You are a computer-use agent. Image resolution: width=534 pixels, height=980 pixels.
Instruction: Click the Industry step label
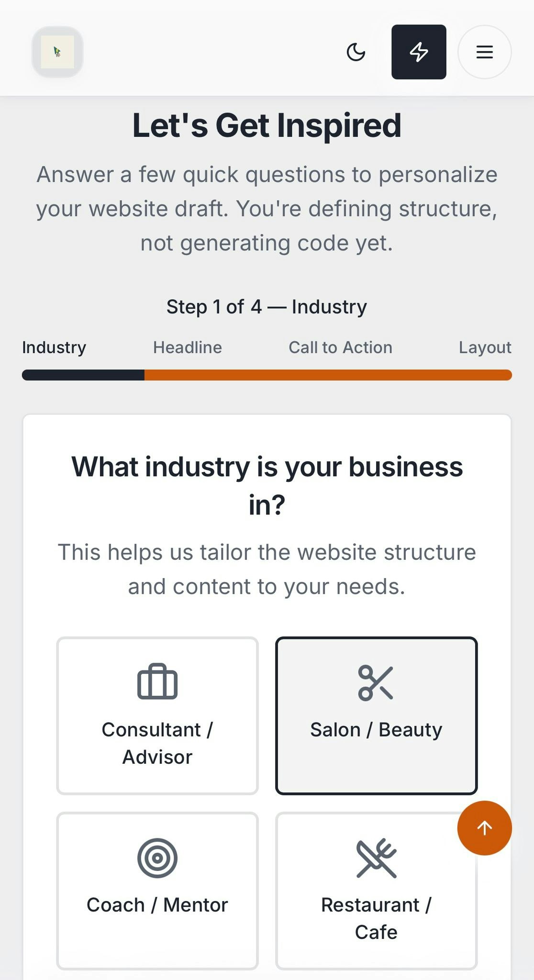tap(54, 347)
